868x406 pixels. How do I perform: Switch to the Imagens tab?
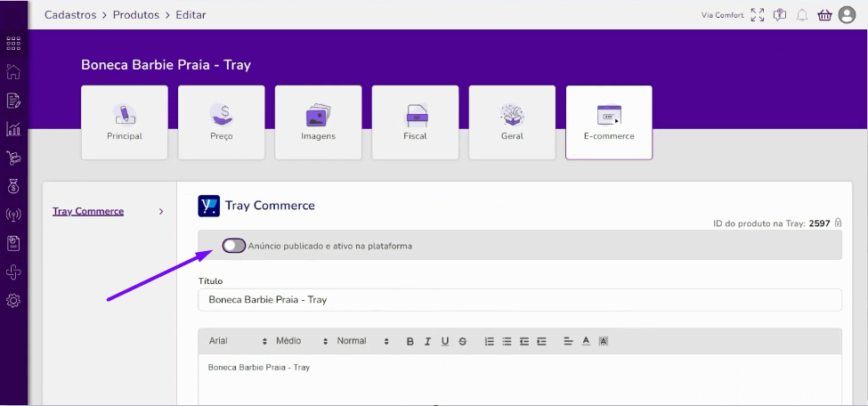pyautogui.click(x=319, y=122)
